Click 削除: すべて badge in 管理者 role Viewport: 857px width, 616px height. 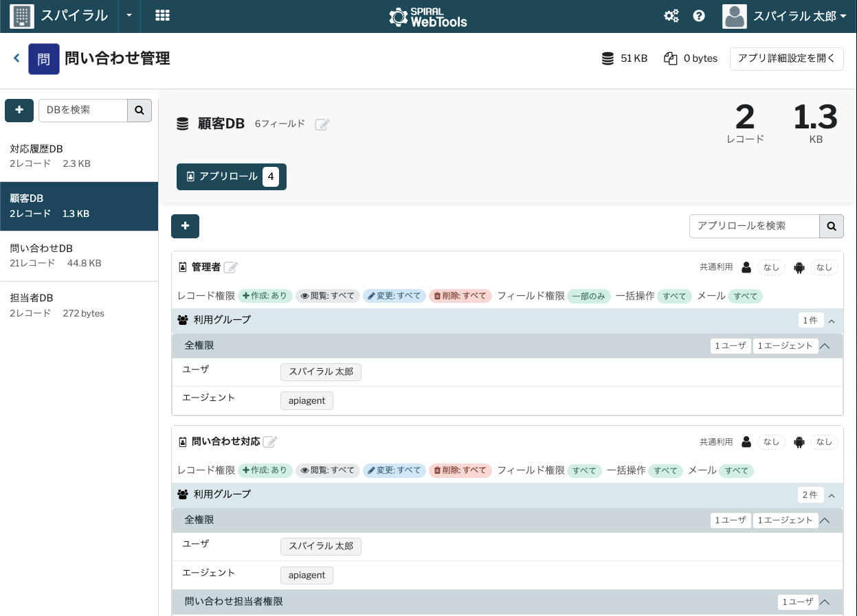460,296
